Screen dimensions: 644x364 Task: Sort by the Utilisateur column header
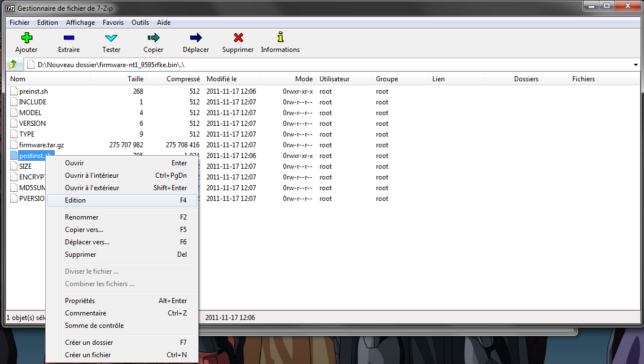pyautogui.click(x=344, y=79)
